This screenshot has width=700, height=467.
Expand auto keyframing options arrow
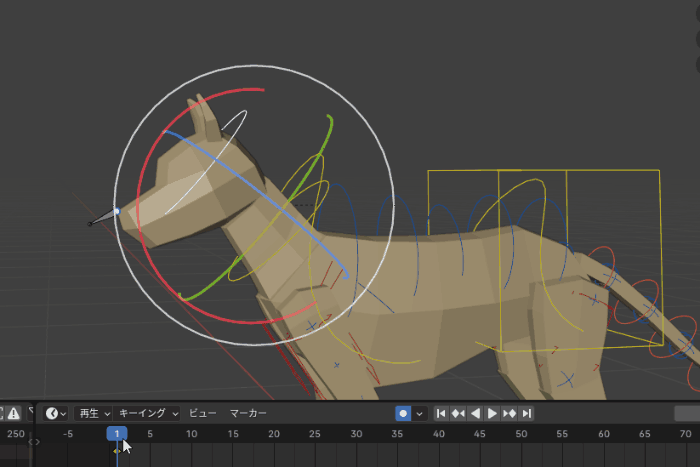419,413
